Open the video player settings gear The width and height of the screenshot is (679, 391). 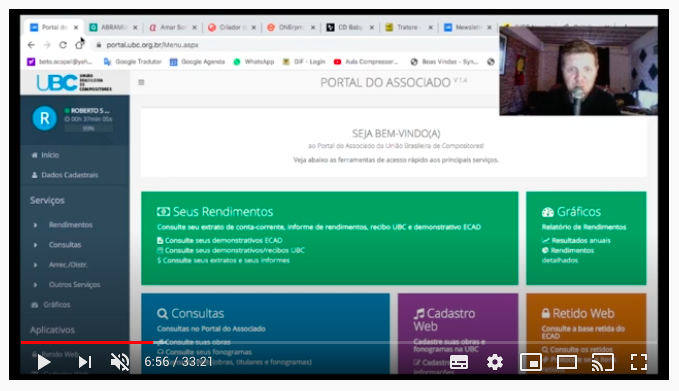(x=495, y=362)
